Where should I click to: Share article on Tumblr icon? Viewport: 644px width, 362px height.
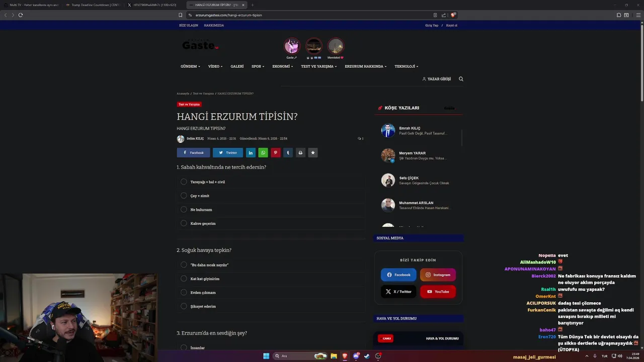(288, 152)
